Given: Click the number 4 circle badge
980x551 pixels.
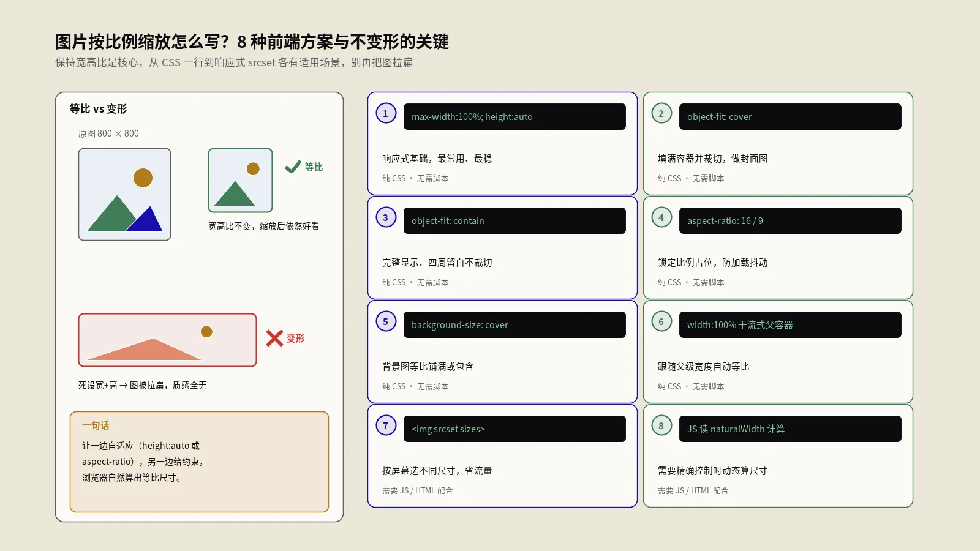Looking at the screenshot, I should (x=661, y=217).
